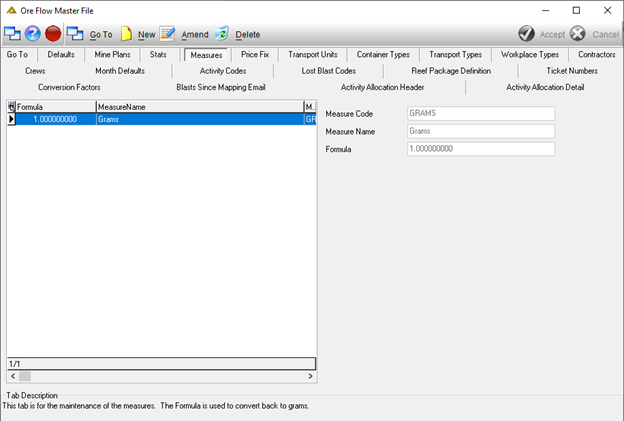The width and height of the screenshot is (624, 421).
Task: Switch to the Transport Units tab
Action: (x=313, y=55)
